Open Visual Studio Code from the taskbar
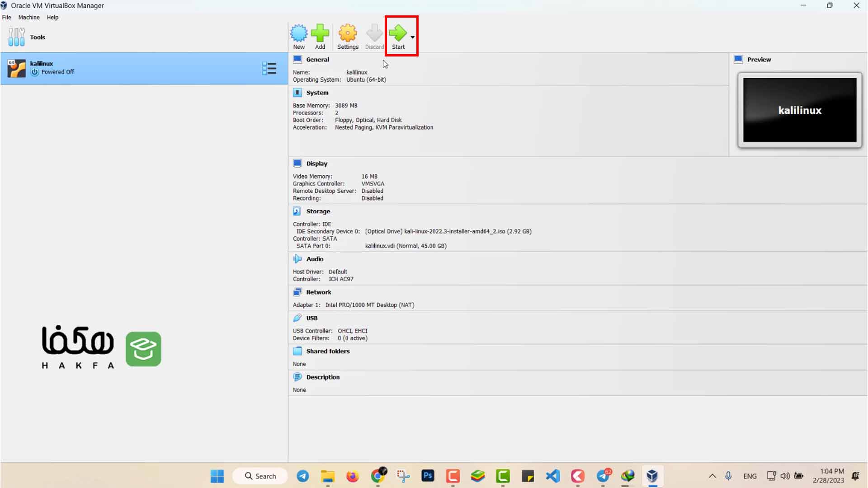Image resolution: width=868 pixels, height=488 pixels. click(x=552, y=476)
